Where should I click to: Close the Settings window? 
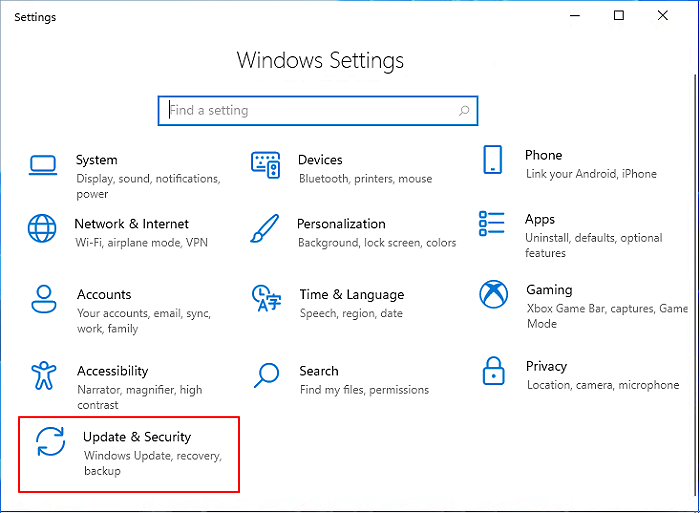click(x=664, y=16)
